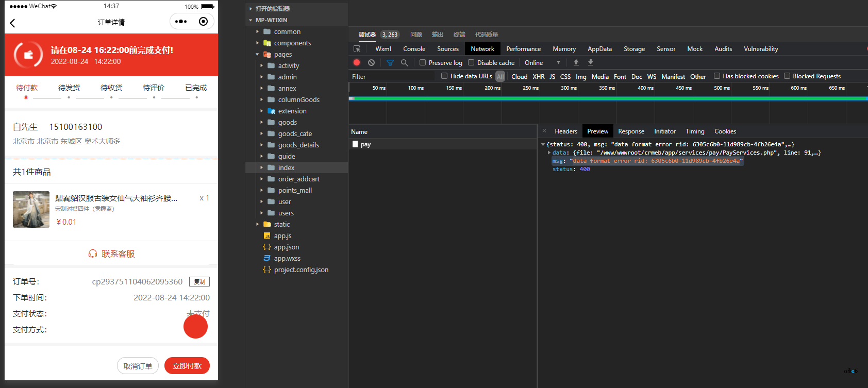Screen dimensions: 868x388
Task: Toggle the network filter funnel icon
Action: click(x=390, y=62)
